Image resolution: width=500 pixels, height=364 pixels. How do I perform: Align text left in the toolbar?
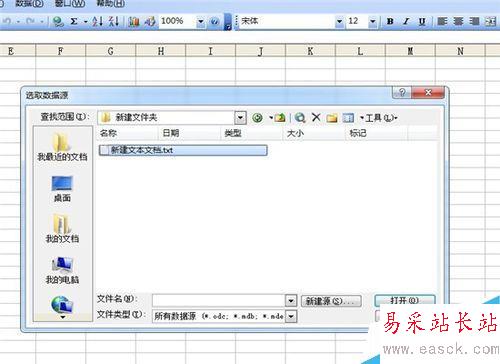tap(442, 22)
